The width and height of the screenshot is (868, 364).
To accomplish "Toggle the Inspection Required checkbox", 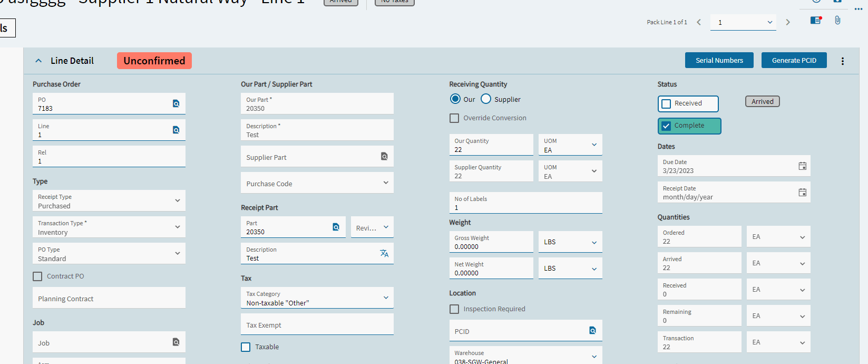I will pyautogui.click(x=454, y=309).
